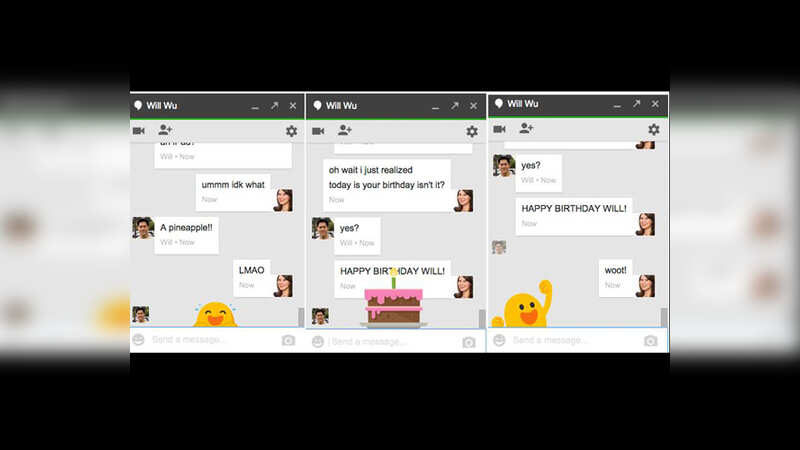
Task: Start video call in left chat window
Action: (x=138, y=131)
